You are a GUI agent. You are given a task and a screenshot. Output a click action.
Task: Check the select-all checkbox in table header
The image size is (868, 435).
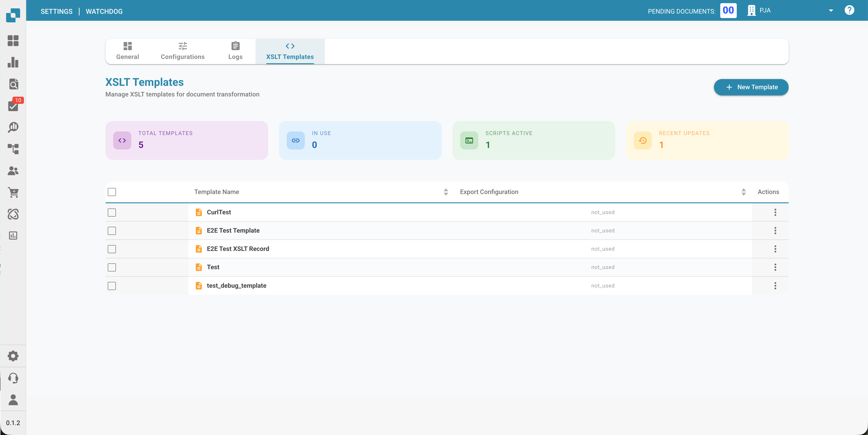coord(112,192)
